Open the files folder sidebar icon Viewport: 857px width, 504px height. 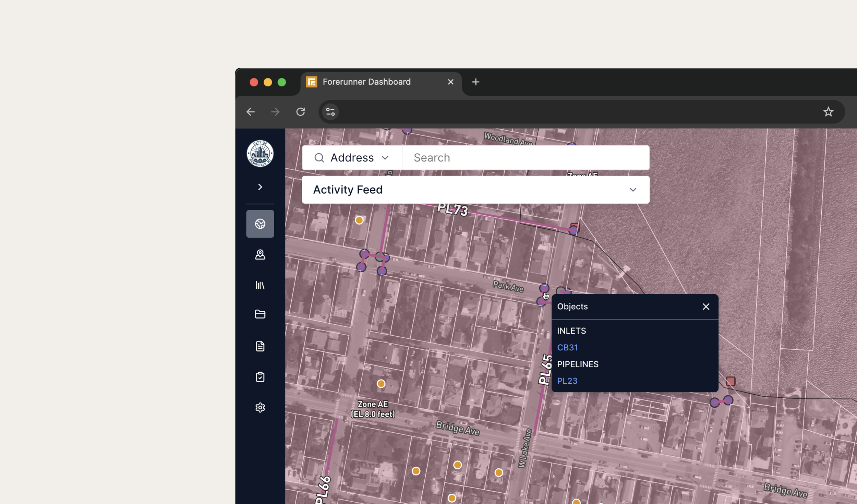point(260,314)
